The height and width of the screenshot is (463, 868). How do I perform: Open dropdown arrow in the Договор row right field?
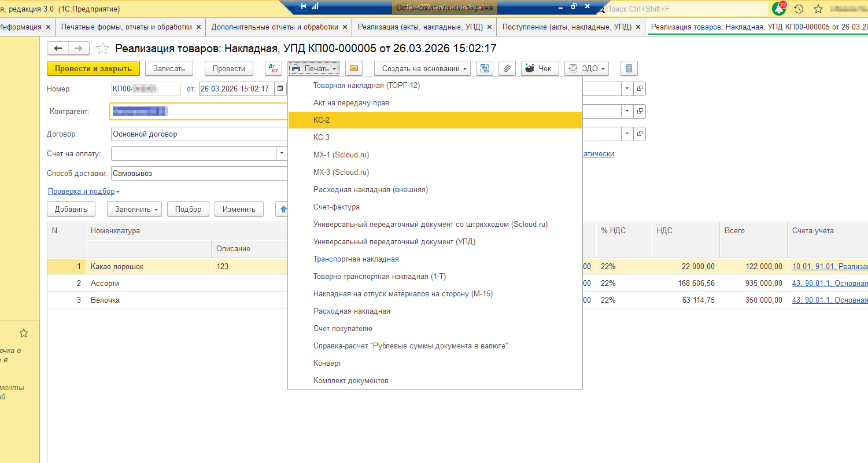pyautogui.click(x=627, y=134)
